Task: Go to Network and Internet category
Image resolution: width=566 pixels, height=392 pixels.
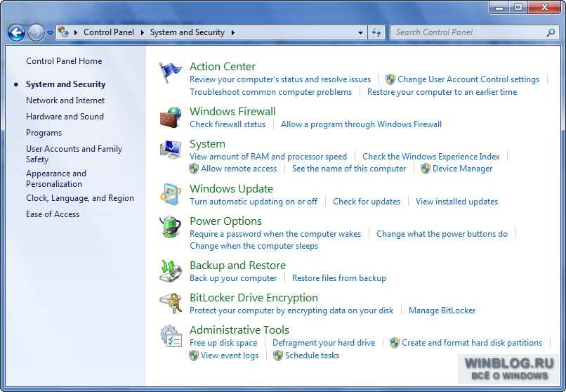Action: pyautogui.click(x=65, y=100)
